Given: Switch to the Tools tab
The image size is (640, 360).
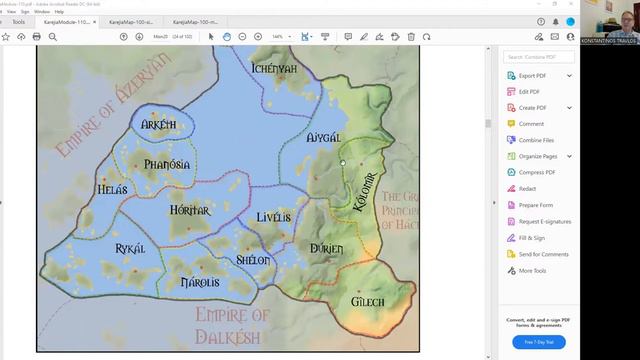Looking at the screenshot, I should [18, 22].
